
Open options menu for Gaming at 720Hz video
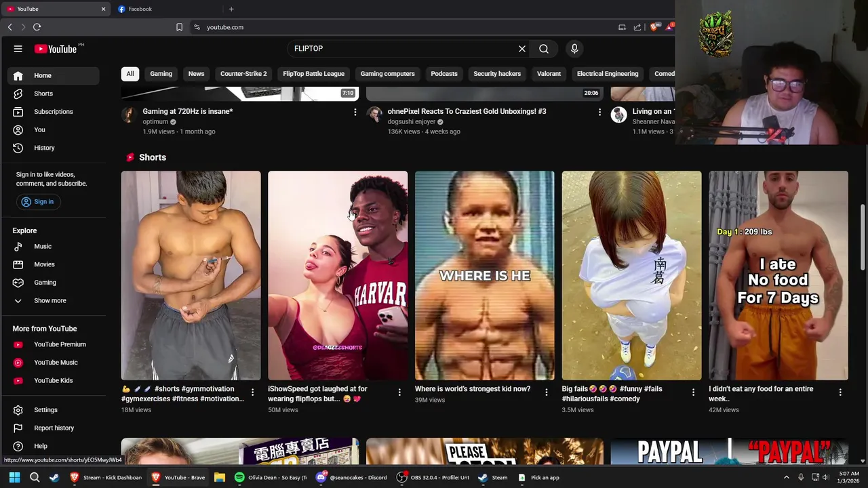tap(355, 112)
